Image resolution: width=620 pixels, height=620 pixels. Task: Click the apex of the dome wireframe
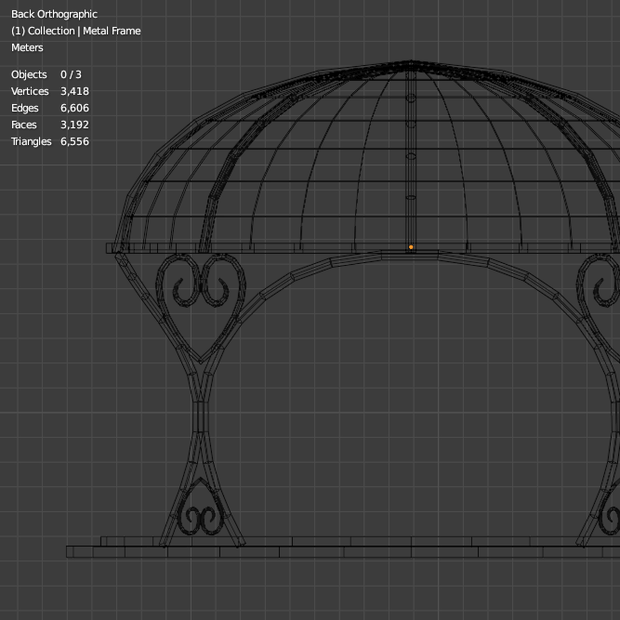411,62
